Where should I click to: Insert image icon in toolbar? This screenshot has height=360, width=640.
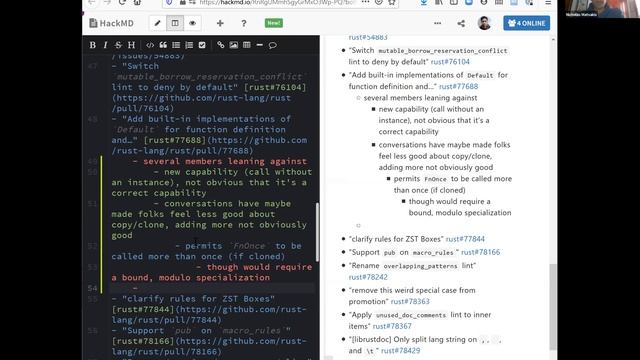[233, 45]
